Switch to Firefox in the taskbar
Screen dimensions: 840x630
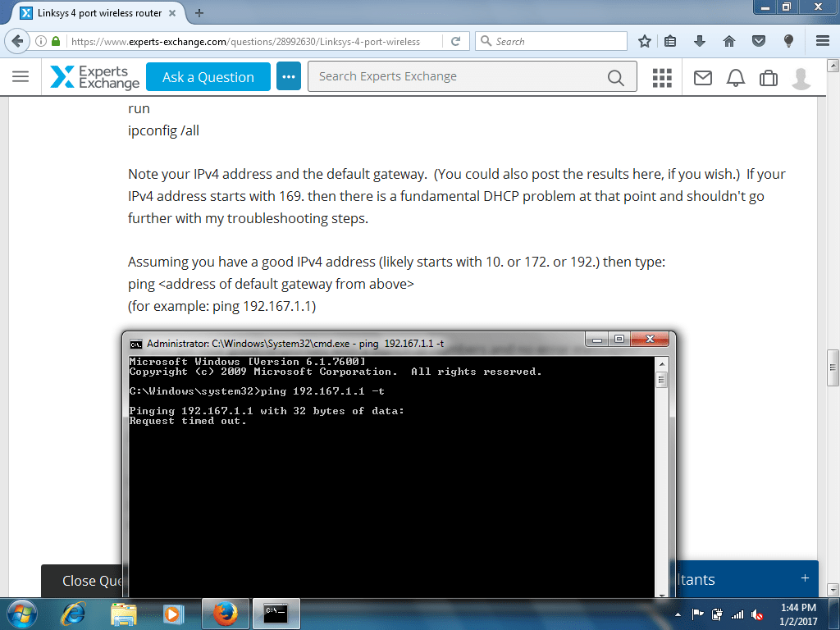tap(225, 614)
